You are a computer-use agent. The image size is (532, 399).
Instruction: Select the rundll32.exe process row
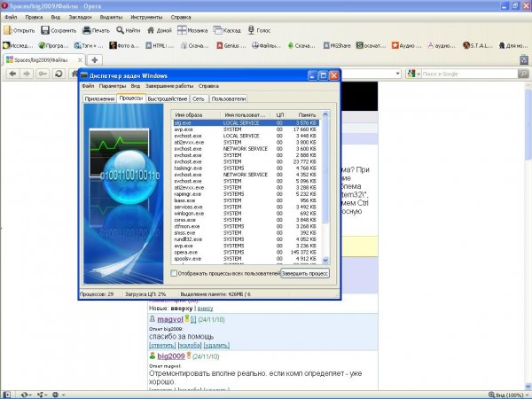[x=246, y=239]
